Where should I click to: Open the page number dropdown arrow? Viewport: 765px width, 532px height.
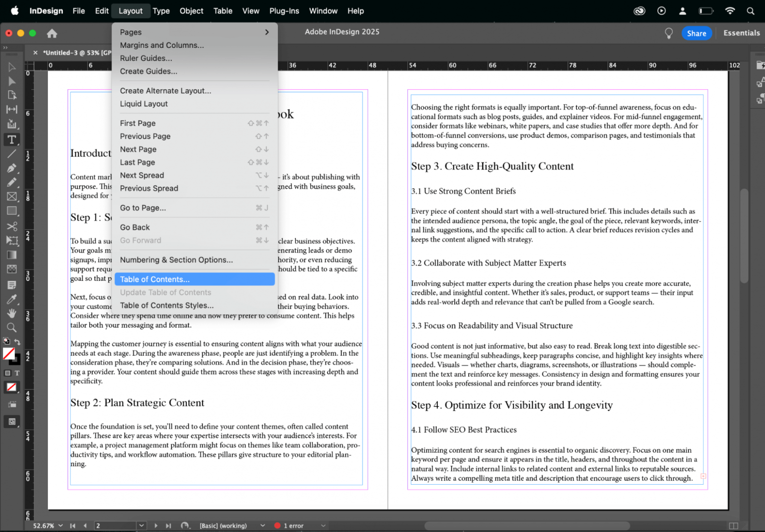[141, 526]
